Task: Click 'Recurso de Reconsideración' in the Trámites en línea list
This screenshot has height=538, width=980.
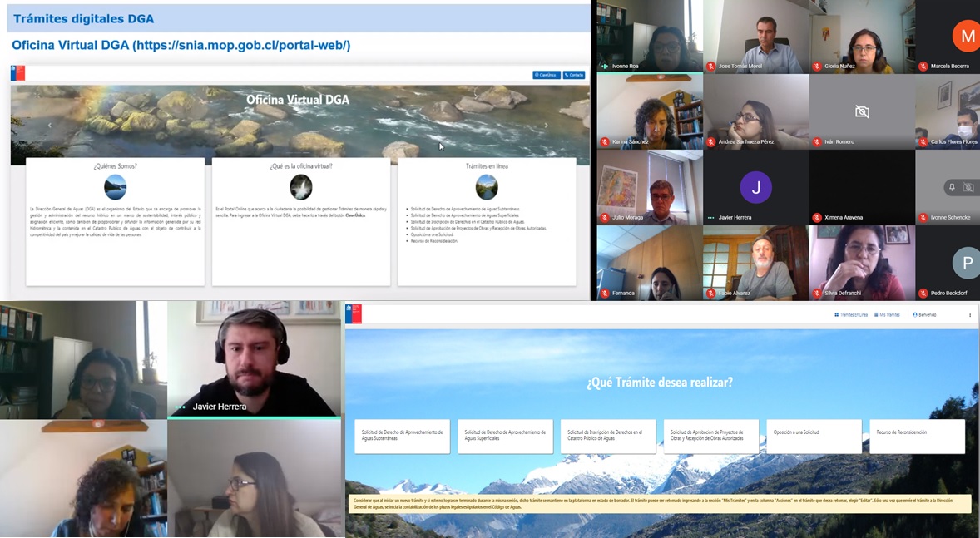Action: tap(434, 240)
